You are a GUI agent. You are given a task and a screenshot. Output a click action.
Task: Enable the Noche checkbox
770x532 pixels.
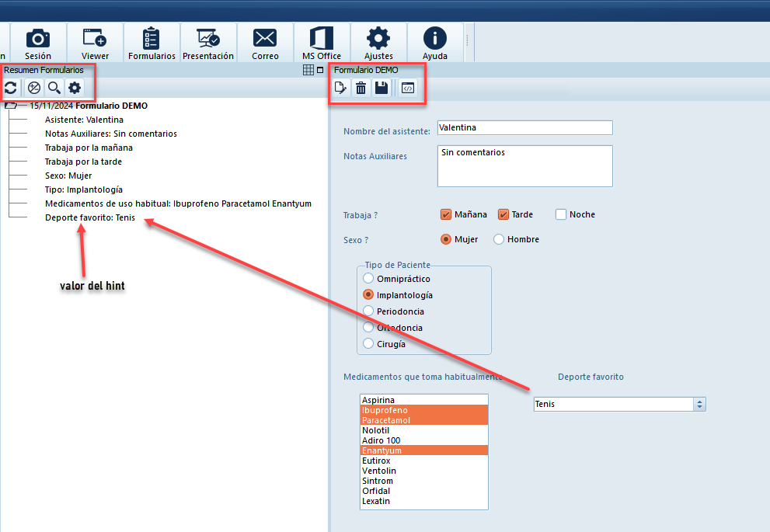[x=562, y=214]
